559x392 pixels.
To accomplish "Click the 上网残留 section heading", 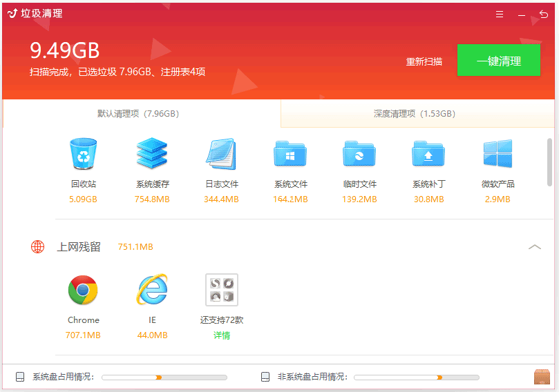I will tap(79, 247).
